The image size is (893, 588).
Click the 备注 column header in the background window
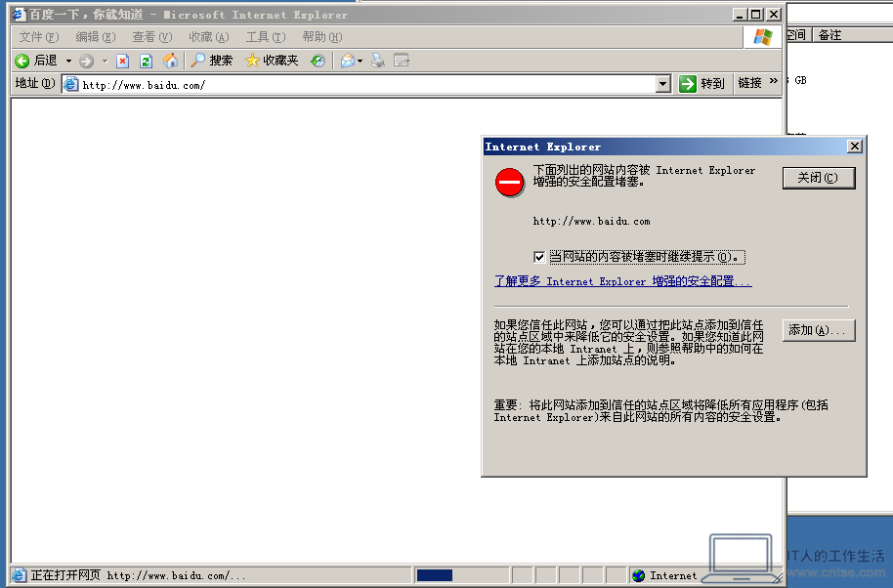829,35
